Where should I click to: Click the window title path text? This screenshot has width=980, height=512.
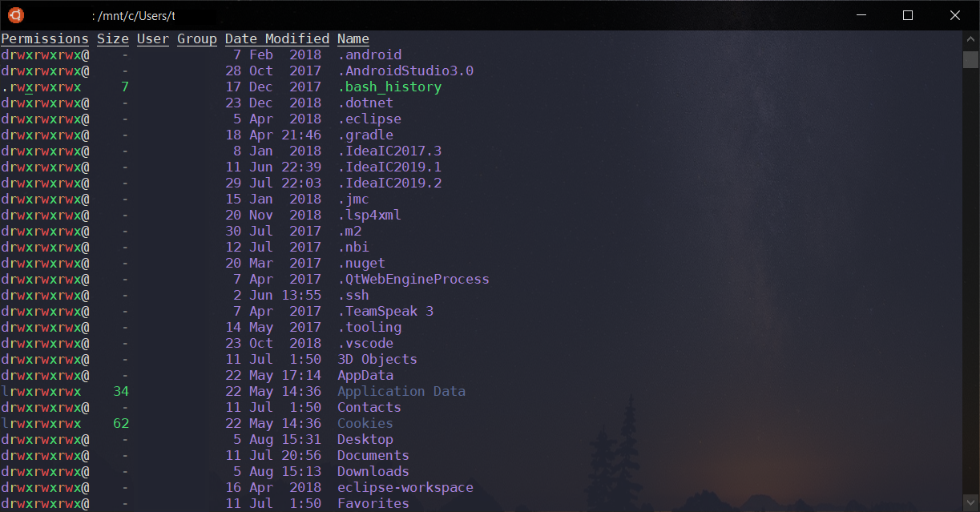pos(134,16)
